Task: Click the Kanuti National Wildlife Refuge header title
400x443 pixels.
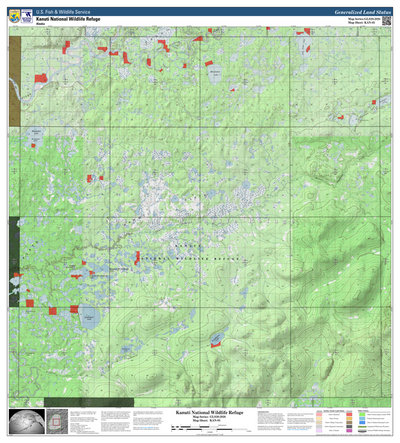Action: (x=68, y=19)
